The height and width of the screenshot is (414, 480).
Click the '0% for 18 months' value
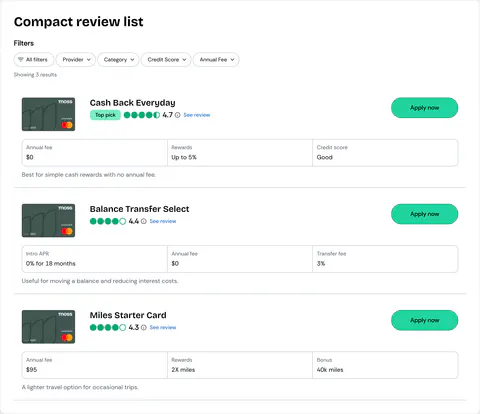point(51,264)
